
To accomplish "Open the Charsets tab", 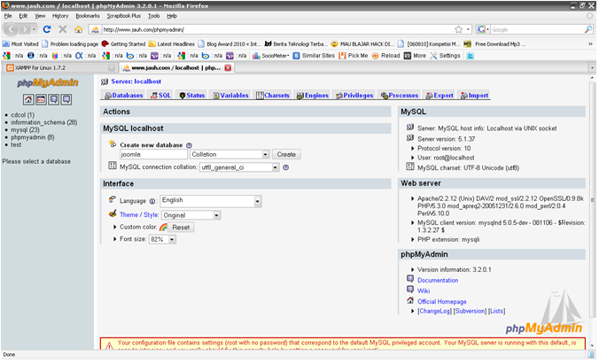I will pos(273,96).
